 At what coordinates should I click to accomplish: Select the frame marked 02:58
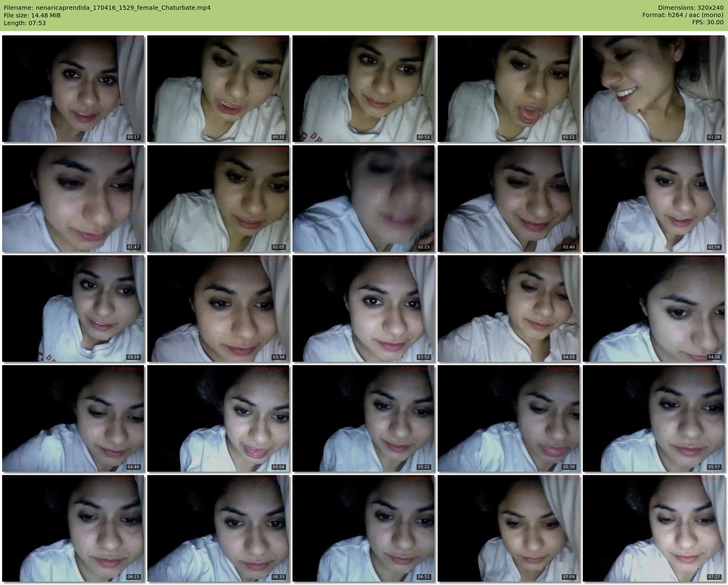(654, 199)
